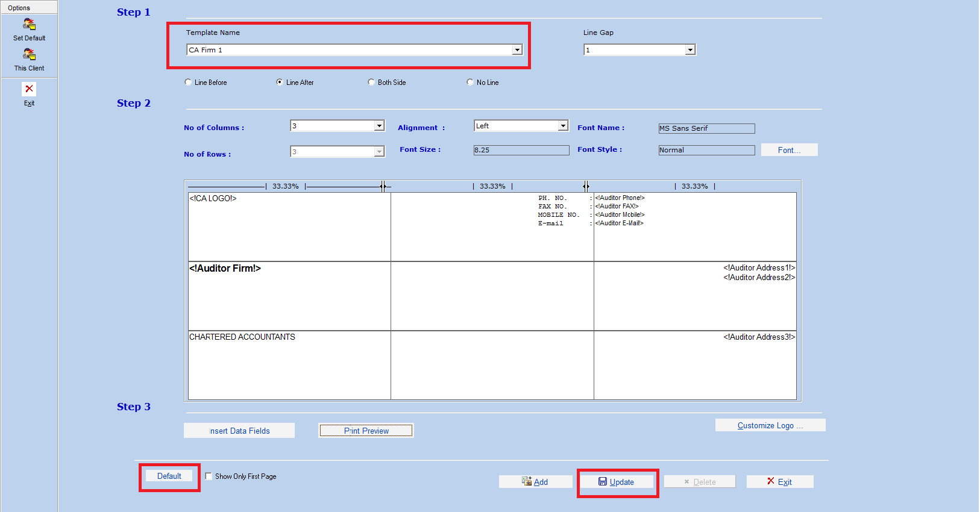Screen dimensions: 980x512
Task: Click the Default button
Action: (x=169, y=476)
